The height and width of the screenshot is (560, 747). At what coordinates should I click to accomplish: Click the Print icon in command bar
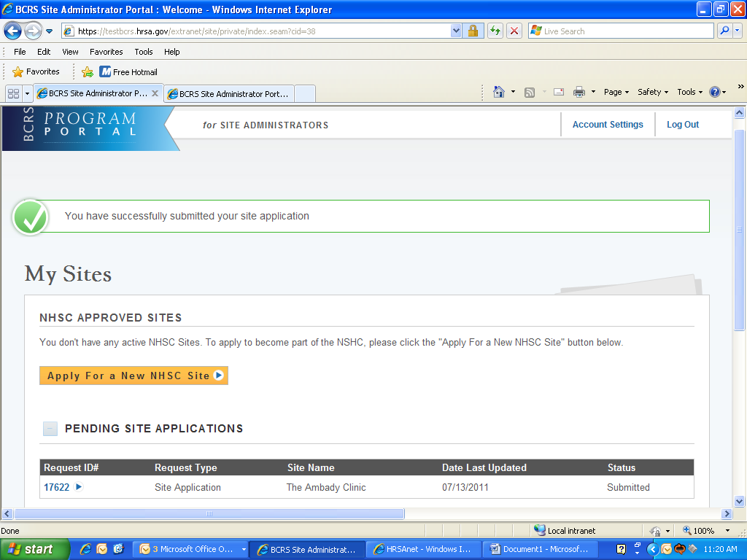tap(579, 92)
